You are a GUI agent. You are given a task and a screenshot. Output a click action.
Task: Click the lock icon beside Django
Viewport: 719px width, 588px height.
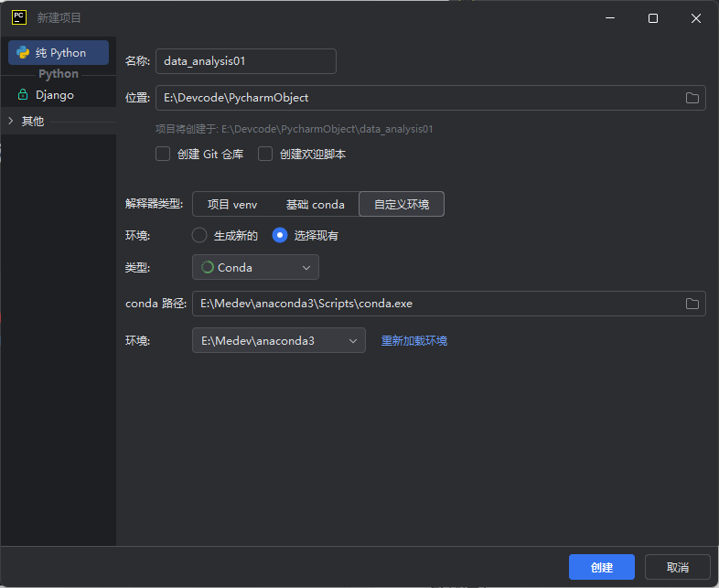point(23,95)
